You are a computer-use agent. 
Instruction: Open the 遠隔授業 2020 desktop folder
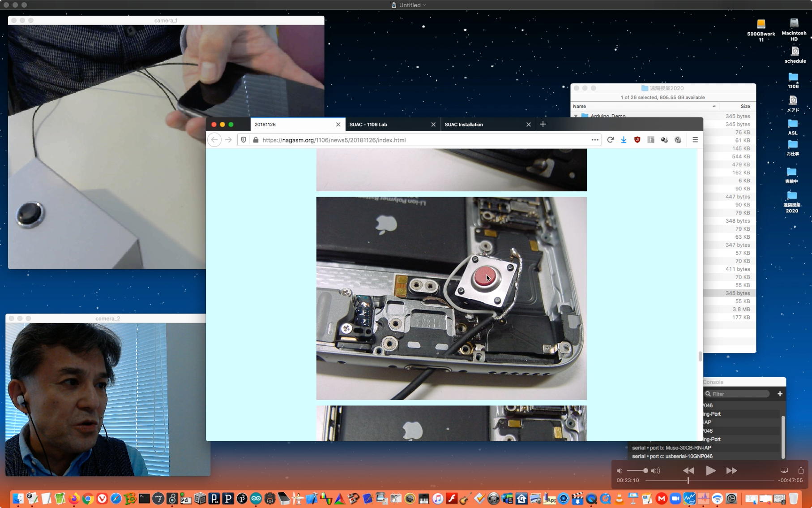792,202
